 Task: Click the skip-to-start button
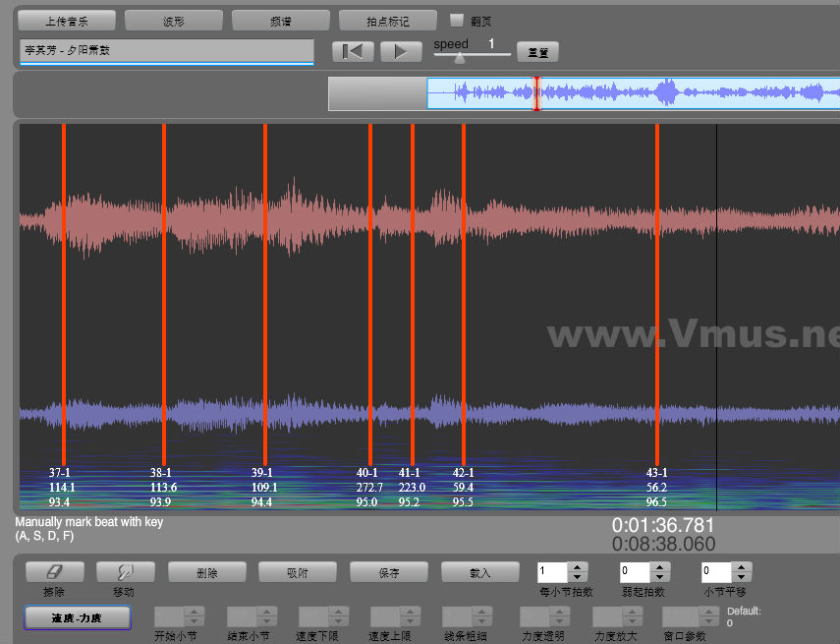(353, 51)
